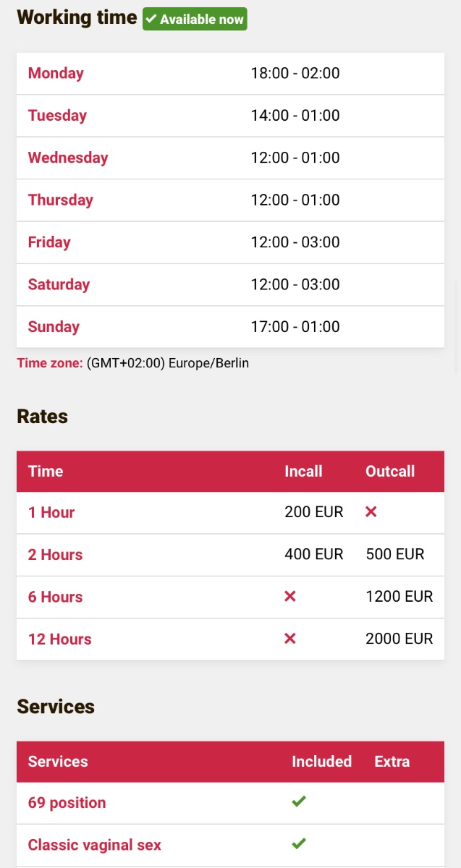This screenshot has width=461, height=868.
Task: Click the 2000 EUR outcall price
Action: [399, 639]
